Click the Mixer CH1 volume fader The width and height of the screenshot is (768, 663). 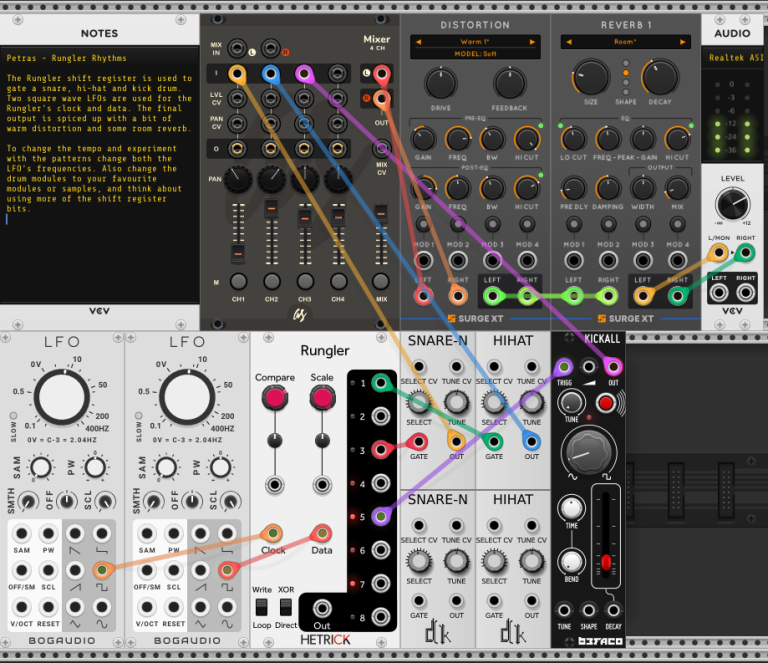point(238,254)
